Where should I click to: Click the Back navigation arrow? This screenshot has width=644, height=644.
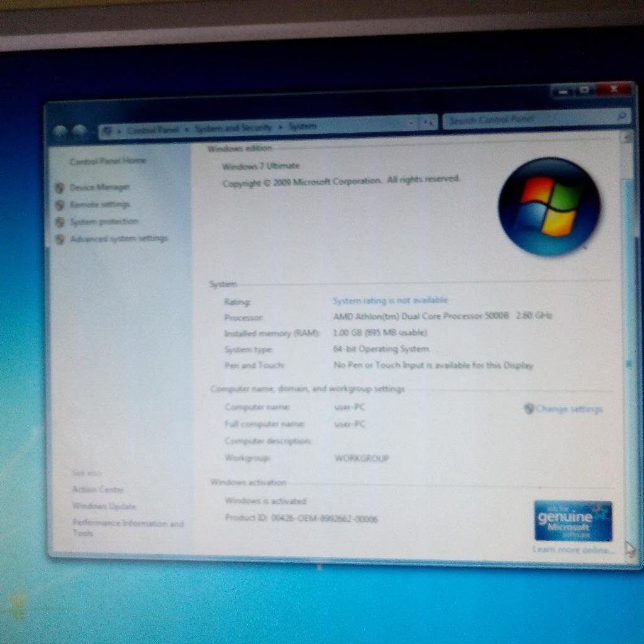pyautogui.click(x=60, y=132)
